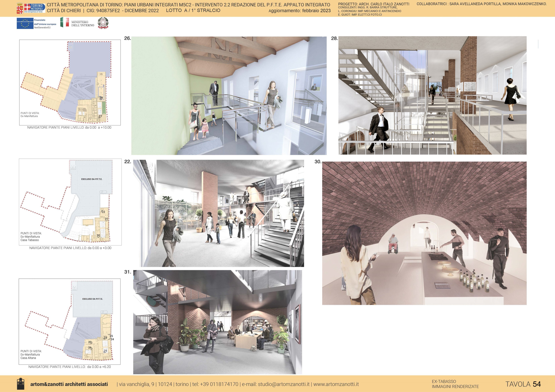Click the European Union flag emblem

tap(25, 23)
